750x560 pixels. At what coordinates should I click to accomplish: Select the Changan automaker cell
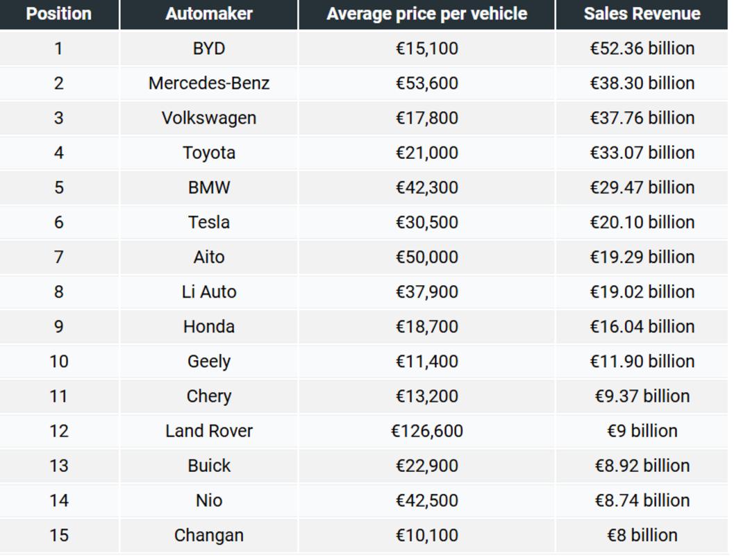209,536
